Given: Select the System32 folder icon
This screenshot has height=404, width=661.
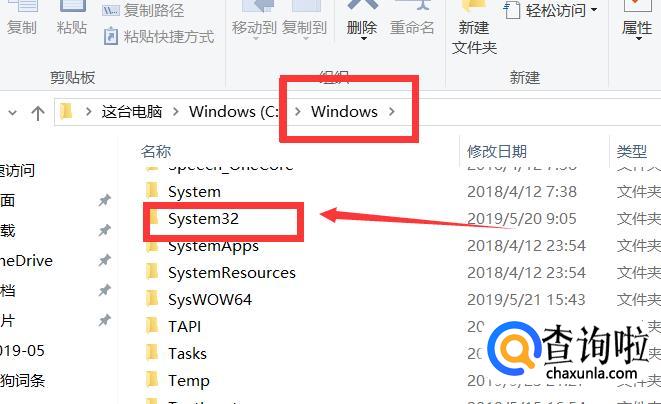Looking at the screenshot, I should 153,218.
